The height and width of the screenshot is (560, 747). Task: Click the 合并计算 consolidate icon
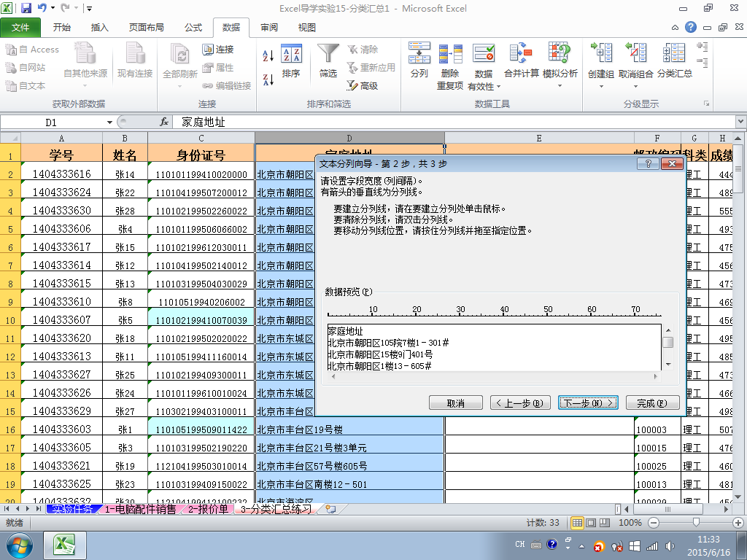pos(521,61)
